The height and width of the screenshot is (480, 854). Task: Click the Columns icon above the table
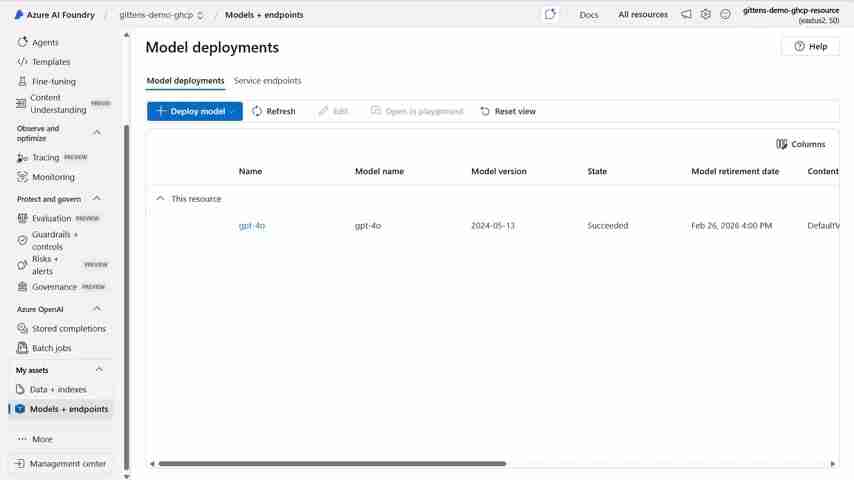click(782, 144)
